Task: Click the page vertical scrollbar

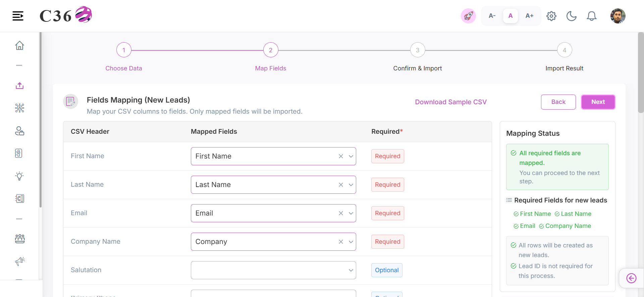Action: pyautogui.click(x=641, y=72)
